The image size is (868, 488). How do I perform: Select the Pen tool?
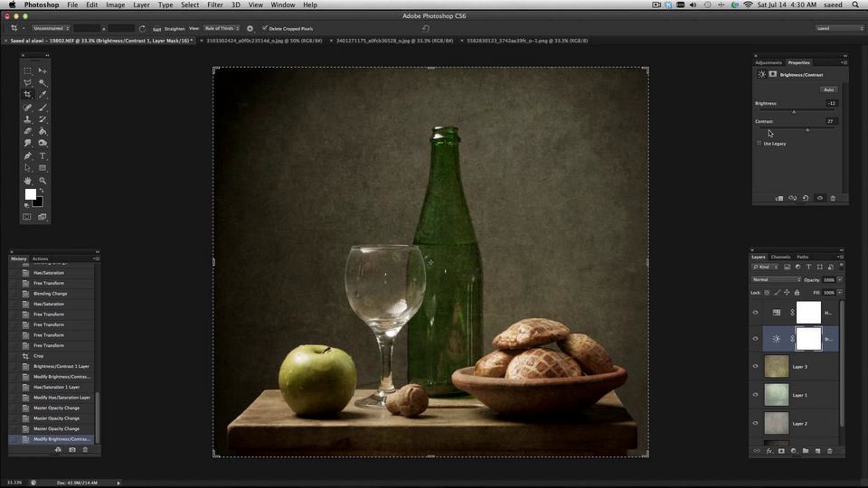pyautogui.click(x=27, y=156)
